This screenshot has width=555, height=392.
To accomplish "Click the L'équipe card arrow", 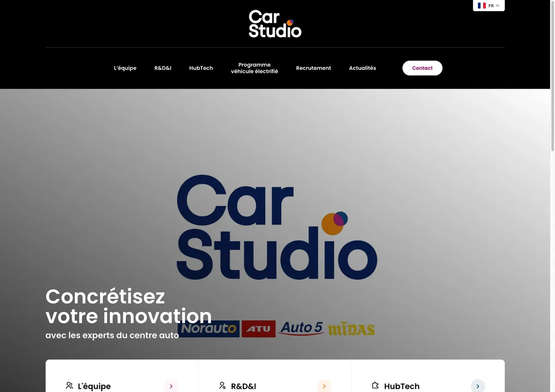I will pyautogui.click(x=171, y=386).
